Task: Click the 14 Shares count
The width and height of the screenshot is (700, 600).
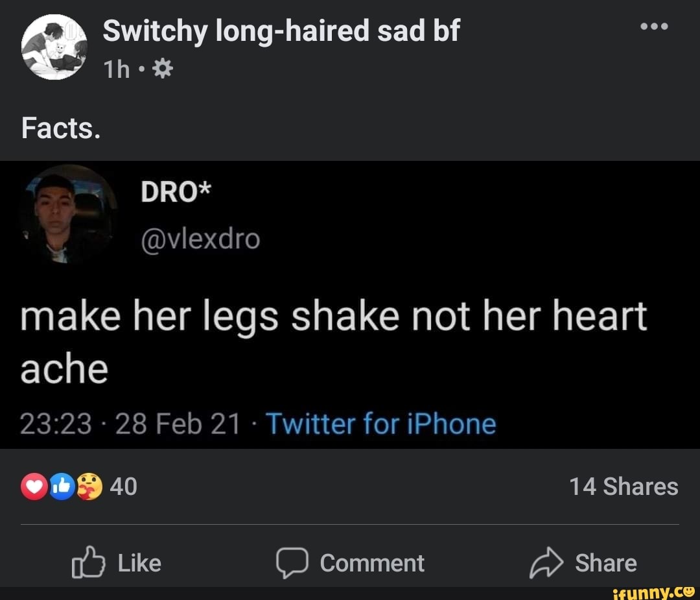Action: [x=623, y=485]
